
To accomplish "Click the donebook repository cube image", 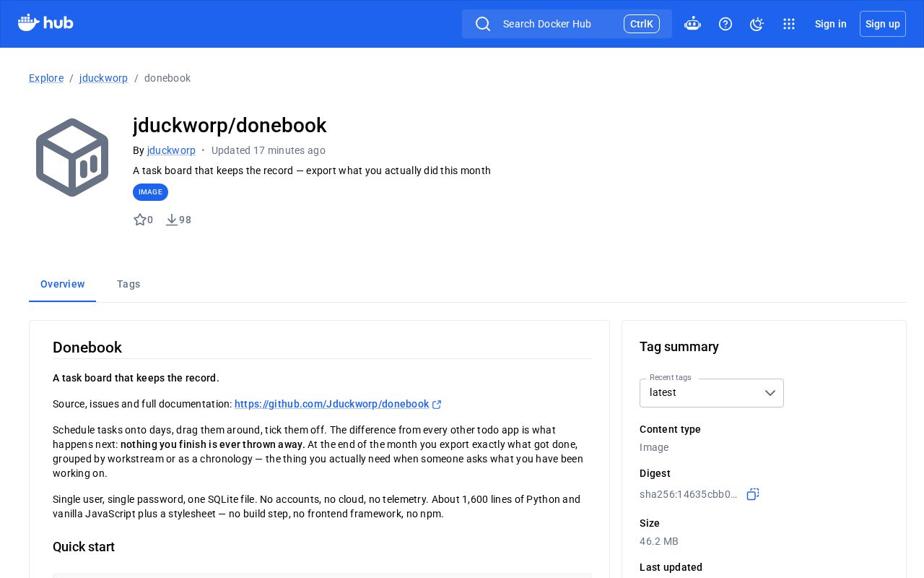I will pyautogui.click(x=72, y=158).
